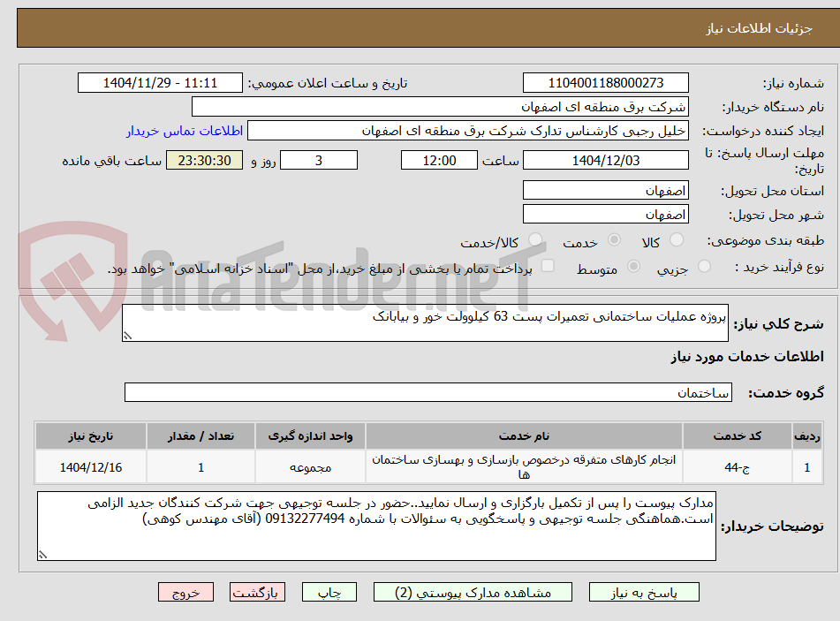
Task: Click the ساعت باقی مانده label
Action: coord(111,161)
